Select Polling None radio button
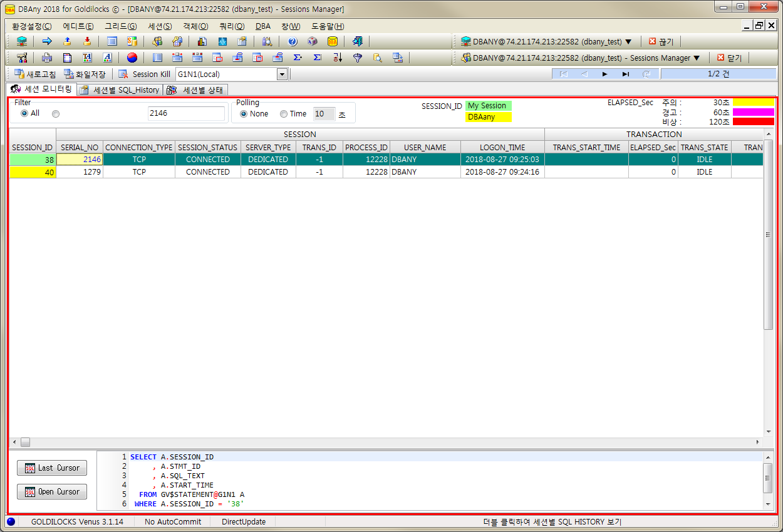 click(244, 114)
